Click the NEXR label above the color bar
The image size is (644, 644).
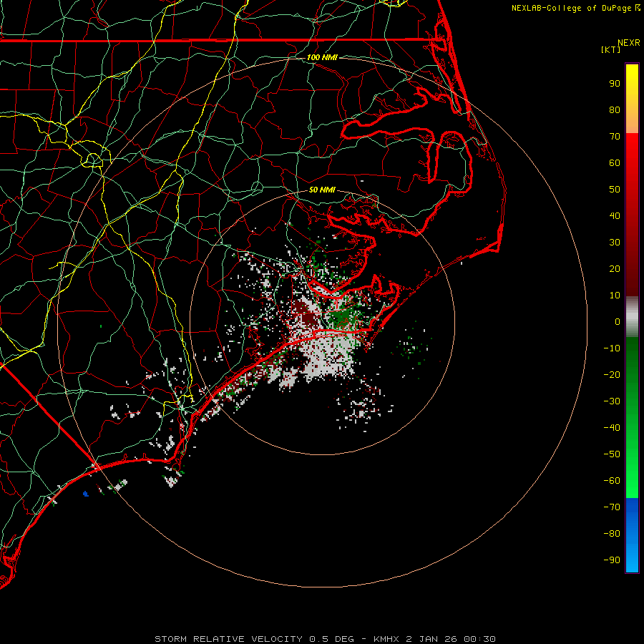tap(628, 43)
